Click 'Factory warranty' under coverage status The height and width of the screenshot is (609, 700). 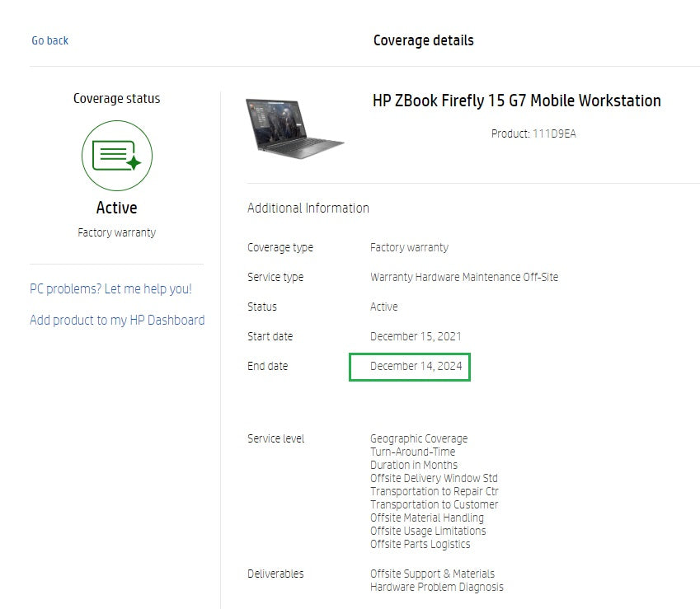tap(116, 233)
